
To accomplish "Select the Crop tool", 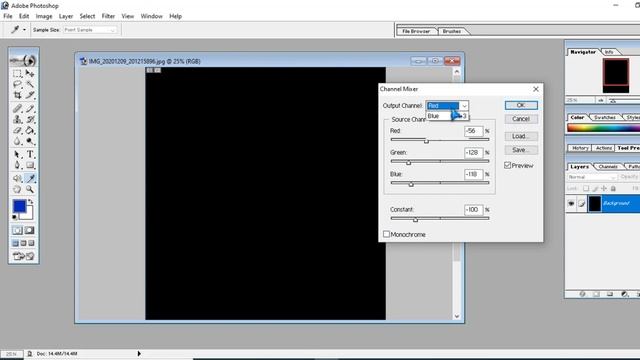I will pyautogui.click(x=17, y=95).
